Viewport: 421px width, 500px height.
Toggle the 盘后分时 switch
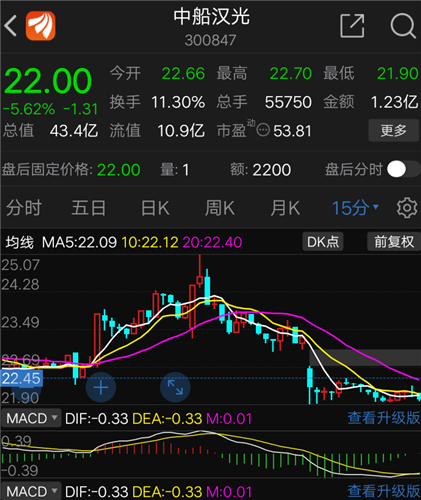pyautogui.click(x=403, y=169)
